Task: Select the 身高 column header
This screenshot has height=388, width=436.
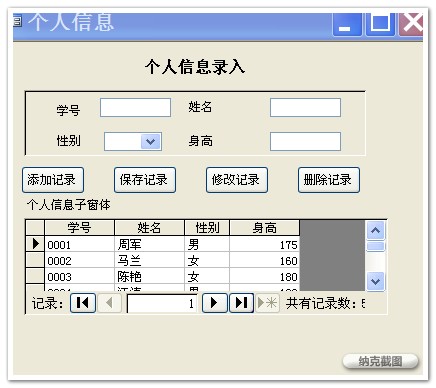Action: pyautogui.click(x=265, y=228)
